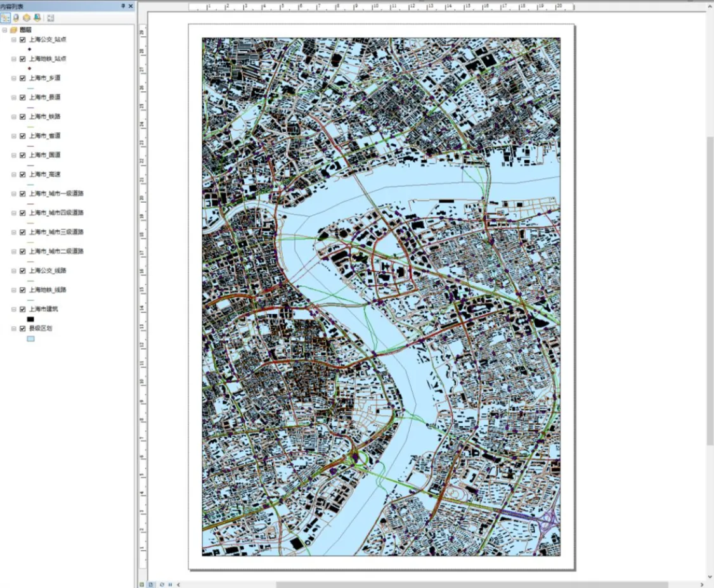Image resolution: width=714 pixels, height=588 pixels.
Task: Choose the List By Selection icon
Action: click(x=37, y=18)
